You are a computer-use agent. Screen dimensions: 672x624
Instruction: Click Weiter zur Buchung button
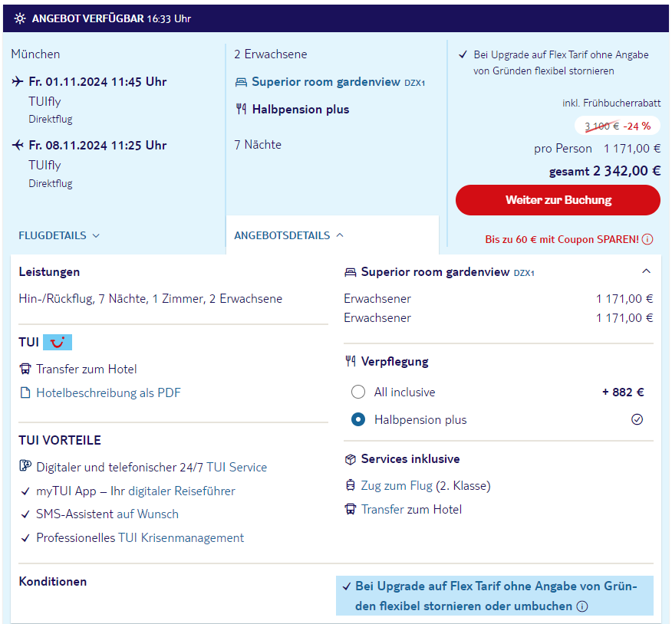[558, 200]
